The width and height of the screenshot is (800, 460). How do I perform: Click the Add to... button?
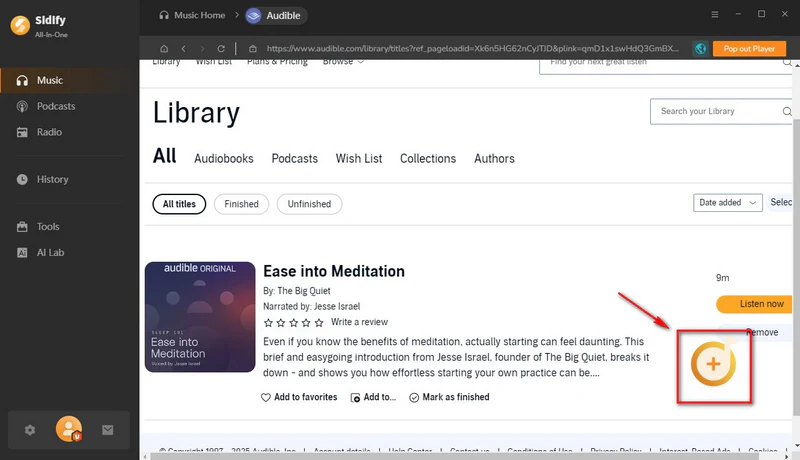tap(373, 397)
